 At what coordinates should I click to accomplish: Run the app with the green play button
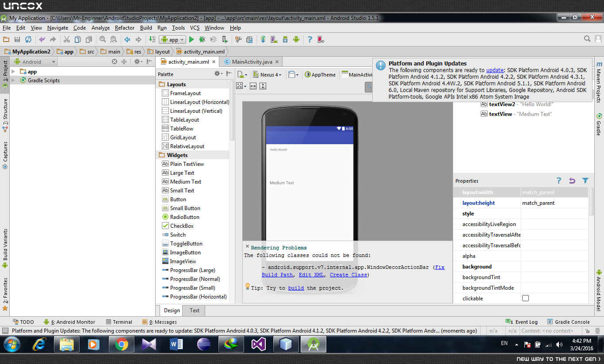click(191, 39)
